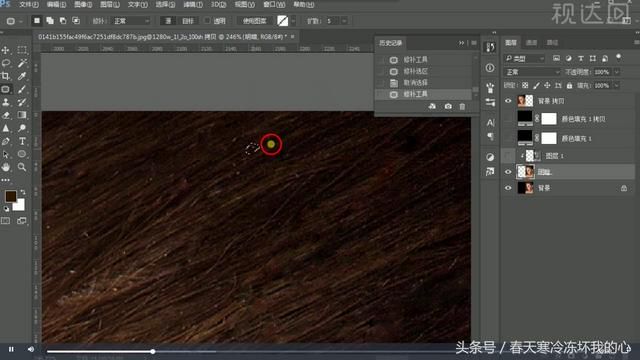This screenshot has height=360, width=640.
Task: Show the 颜色填充 1 拷贝 layer
Action: coord(508,119)
